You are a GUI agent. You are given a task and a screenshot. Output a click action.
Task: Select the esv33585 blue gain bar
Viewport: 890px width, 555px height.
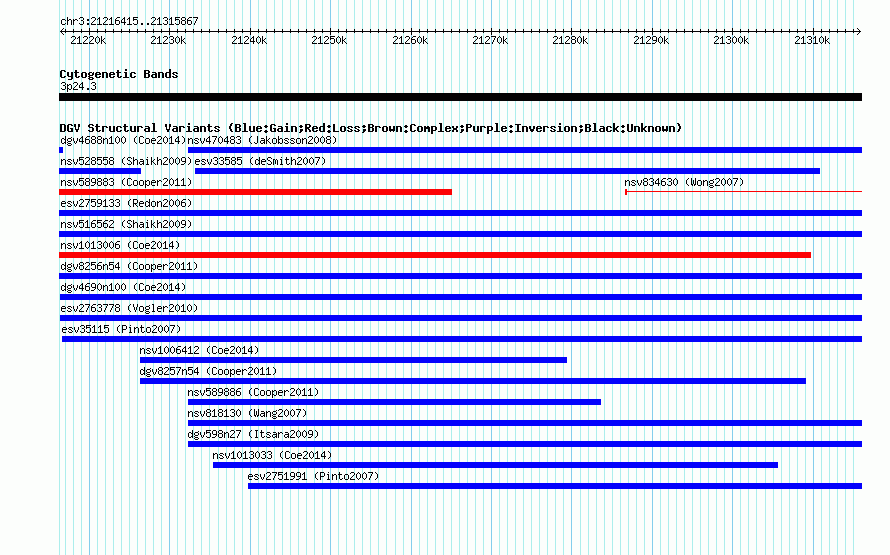click(x=507, y=171)
